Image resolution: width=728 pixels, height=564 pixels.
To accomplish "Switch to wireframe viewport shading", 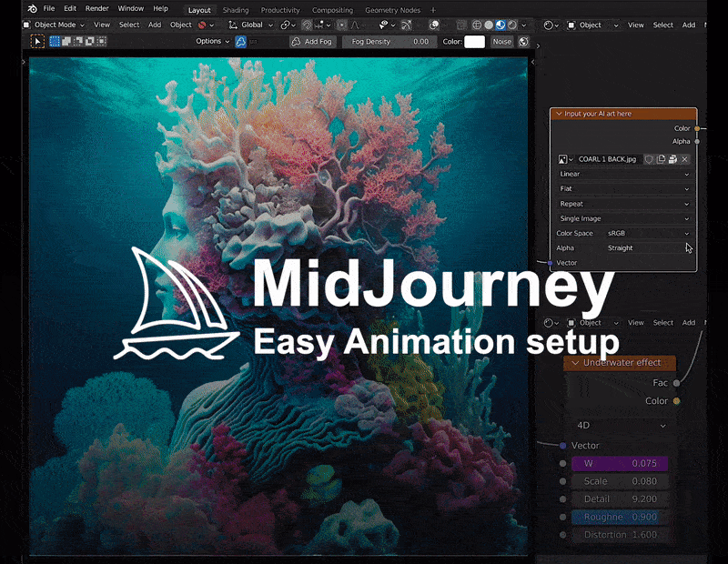I will [477, 25].
